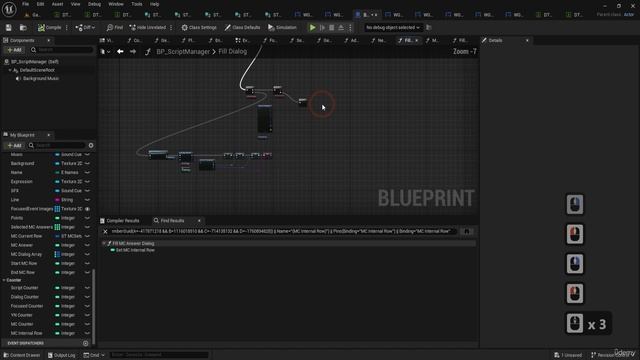Open the debug object selector dropdown
Viewport: 640px width, 360px height.
392,27
